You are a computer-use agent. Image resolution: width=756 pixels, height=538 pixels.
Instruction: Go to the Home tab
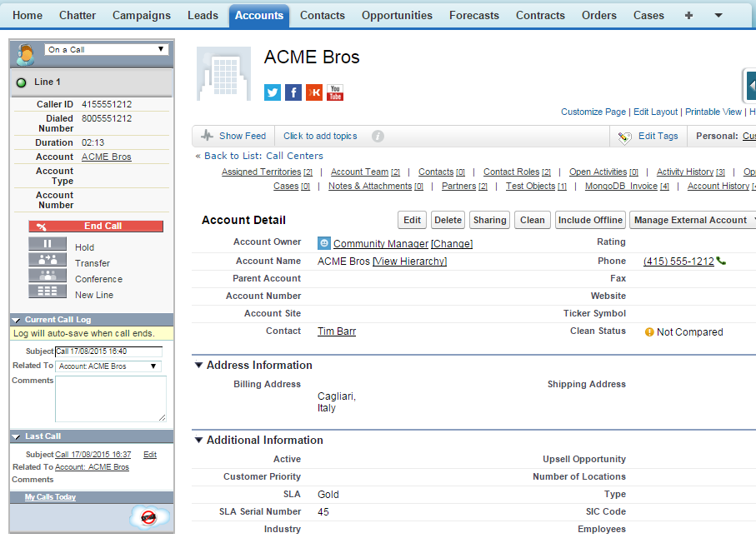[28, 16]
